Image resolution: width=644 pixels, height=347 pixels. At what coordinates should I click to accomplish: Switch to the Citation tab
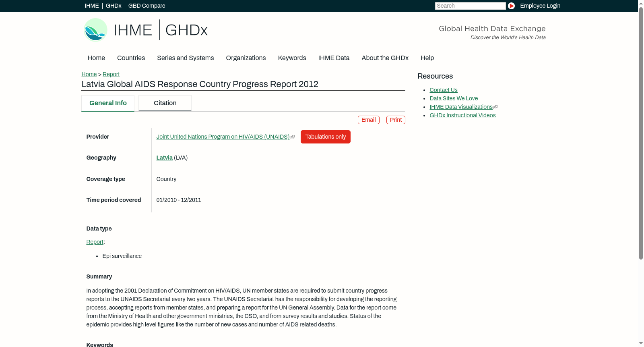tap(165, 103)
